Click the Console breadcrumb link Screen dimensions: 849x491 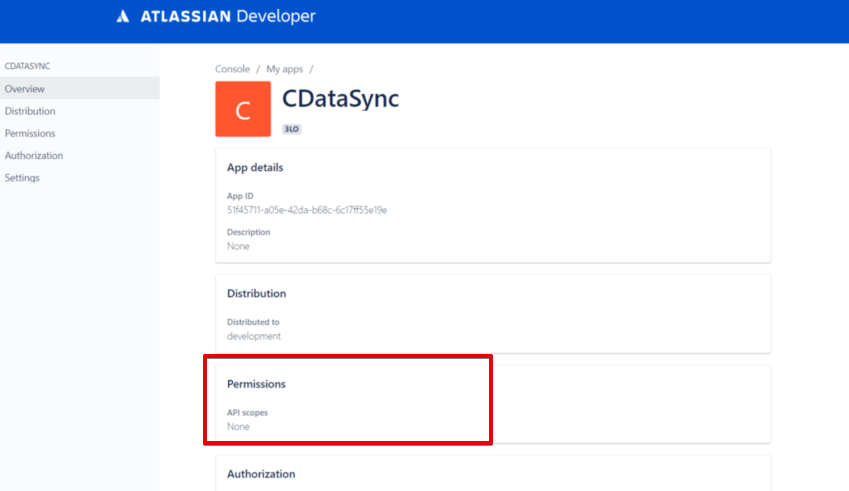click(x=233, y=69)
